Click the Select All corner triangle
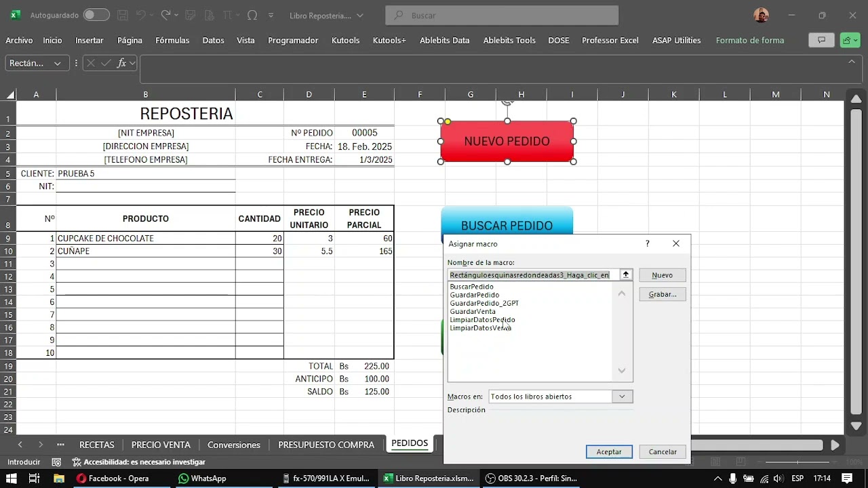 pyautogui.click(x=9, y=94)
